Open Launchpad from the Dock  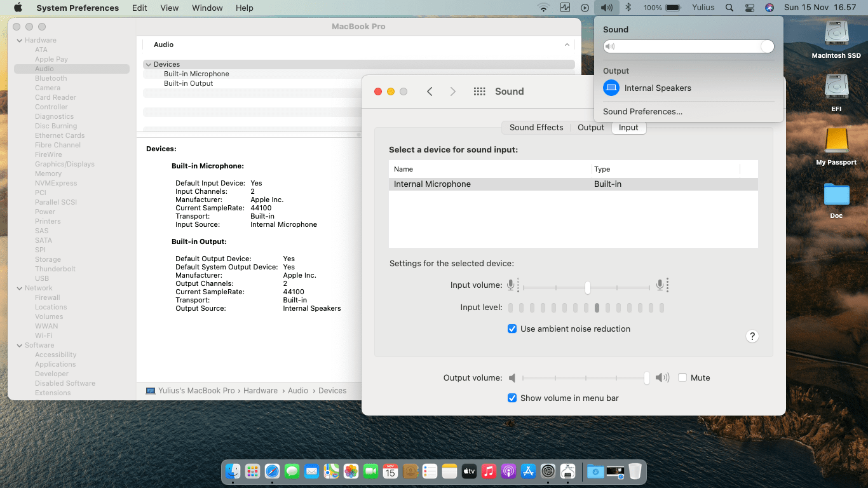coord(253,471)
